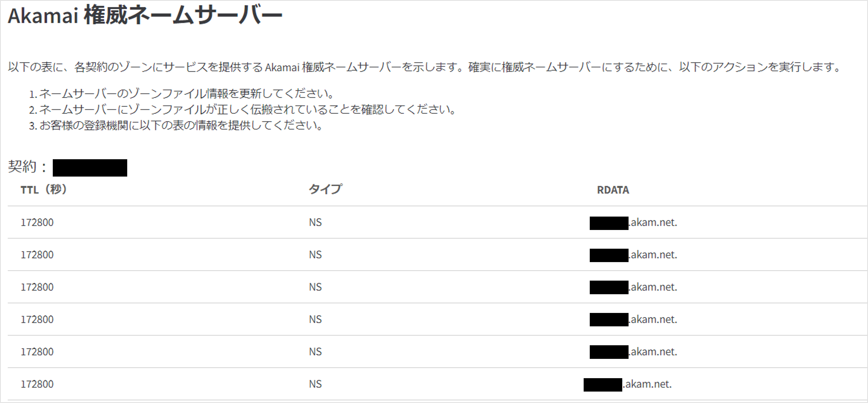868x403 pixels.
Task: Click the second row's akam.net. nameserver entry
Action: [633, 255]
